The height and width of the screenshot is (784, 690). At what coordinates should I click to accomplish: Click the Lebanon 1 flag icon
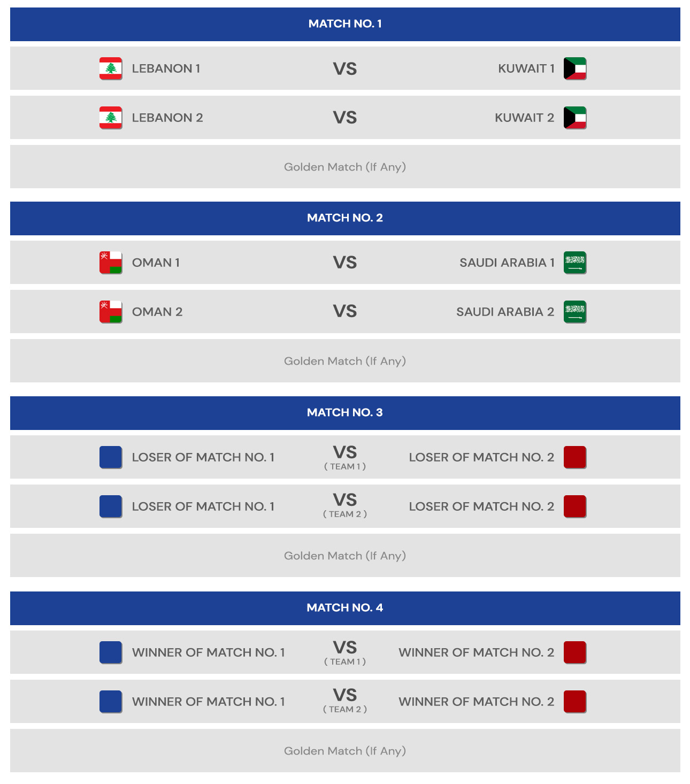(111, 68)
